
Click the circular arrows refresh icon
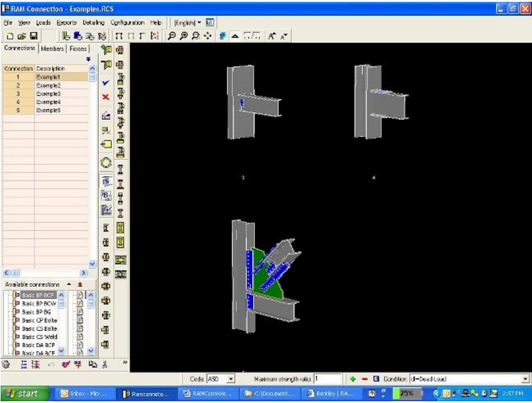(x=106, y=163)
